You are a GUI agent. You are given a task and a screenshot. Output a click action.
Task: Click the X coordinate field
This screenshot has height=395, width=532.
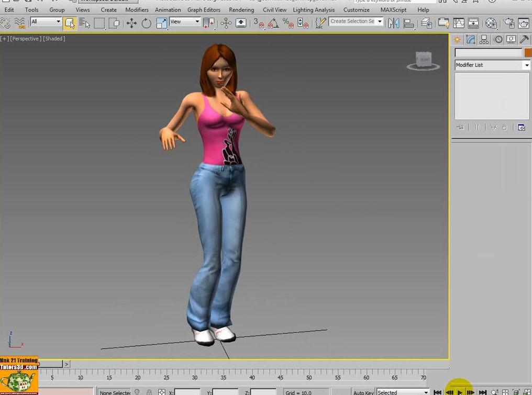click(x=187, y=392)
